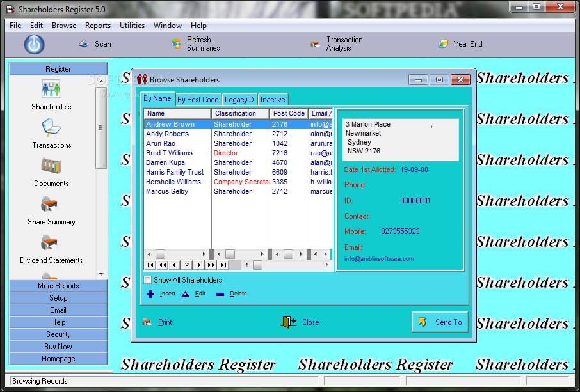Screen dimensions: 580x392
Task: Go to previous record button
Action: coord(175,265)
